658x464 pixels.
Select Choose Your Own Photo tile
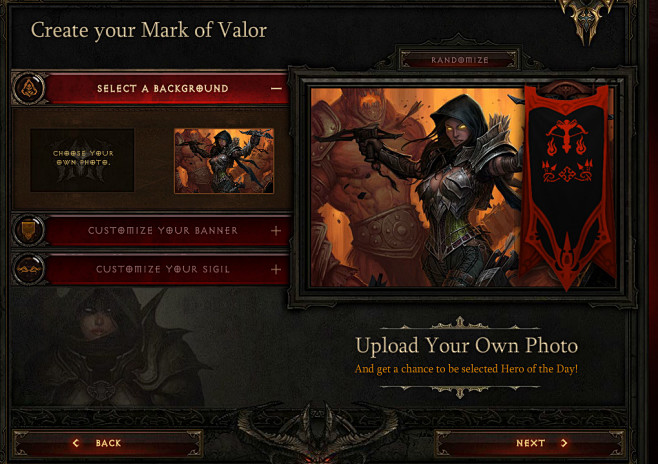point(82,160)
